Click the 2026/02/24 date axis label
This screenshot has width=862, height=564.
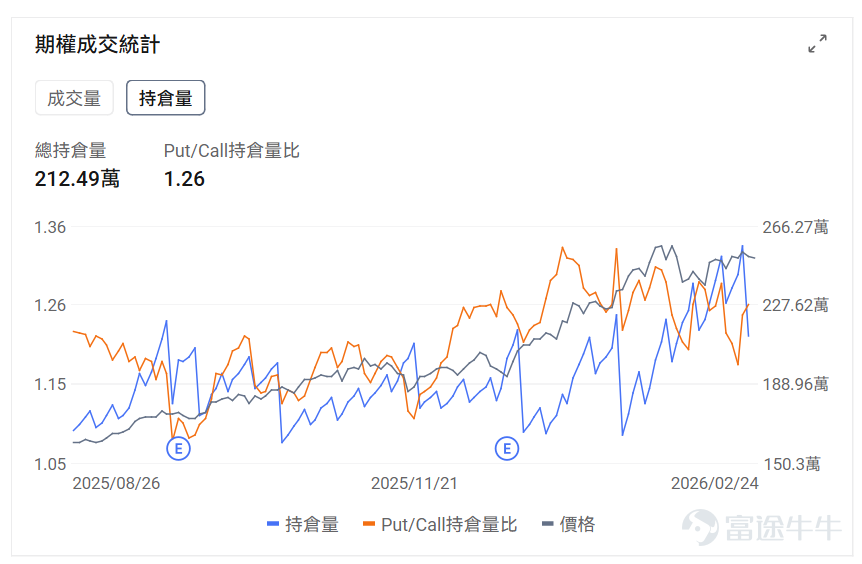[x=715, y=483]
